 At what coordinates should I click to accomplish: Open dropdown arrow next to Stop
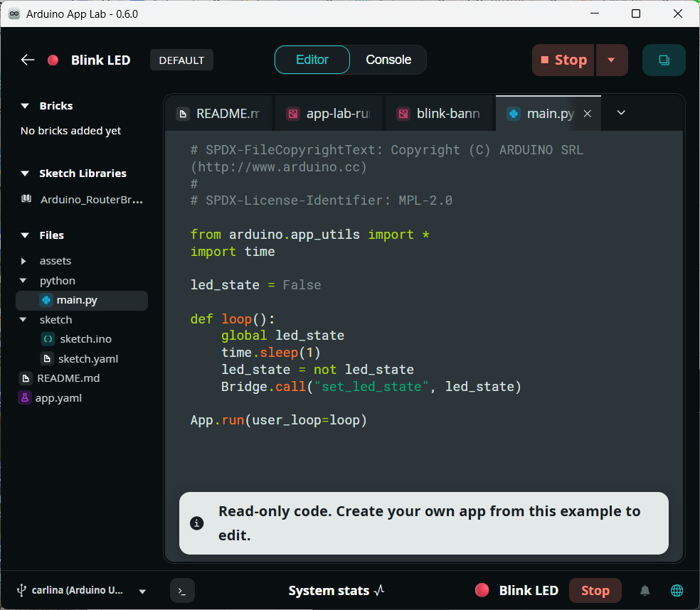(x=611, y=60)
